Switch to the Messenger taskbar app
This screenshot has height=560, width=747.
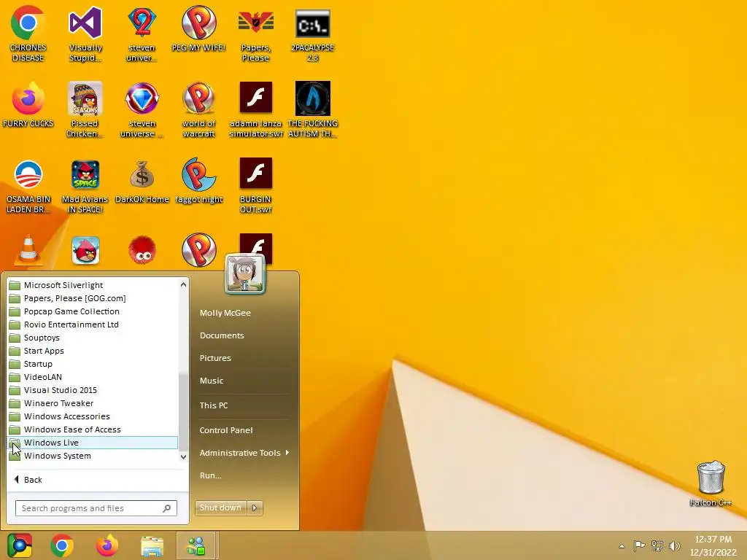(x=196, y=545)
